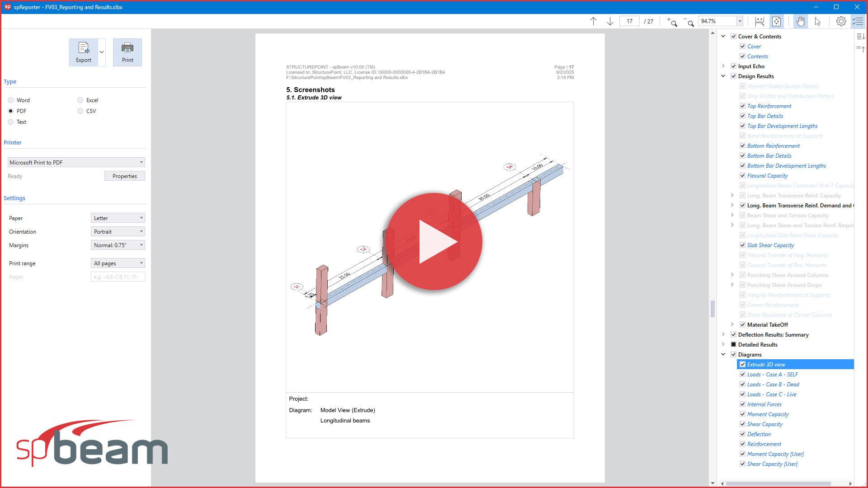Click the zoom in magnifier icon
The height and width of the screenshot is (488, 868).
672,22
